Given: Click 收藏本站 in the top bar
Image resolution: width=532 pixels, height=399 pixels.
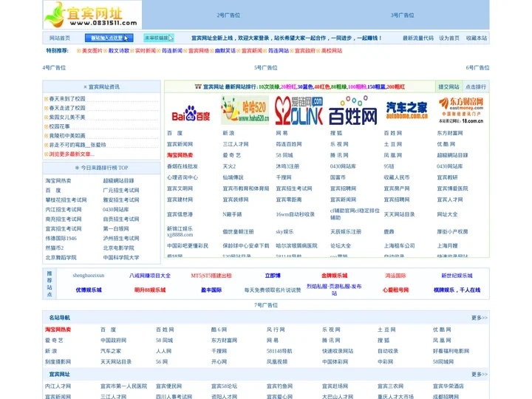Looking at the screenshot, I should click(477, 38).
